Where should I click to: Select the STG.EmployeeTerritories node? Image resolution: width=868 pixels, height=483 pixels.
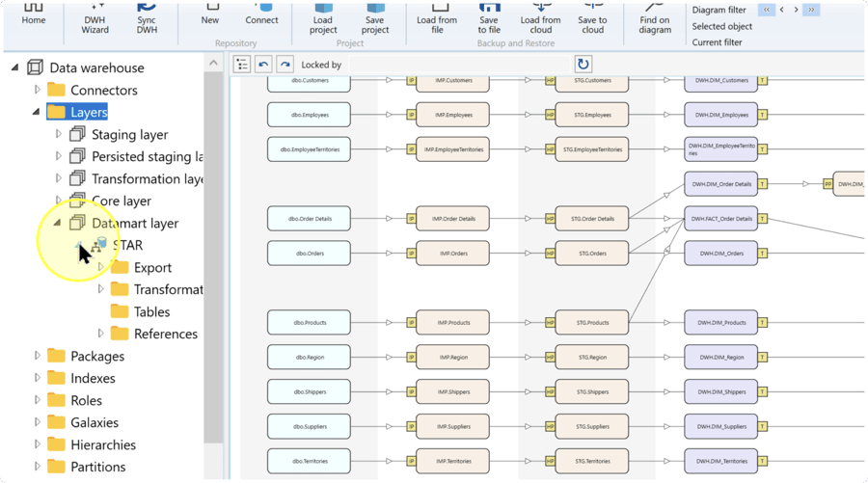coord(592,149)
